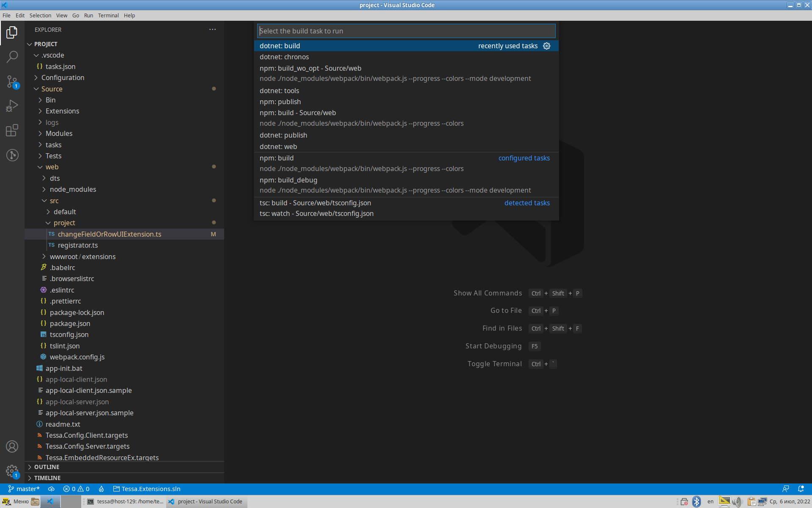Collapse the Source folder

click(52, 89)
